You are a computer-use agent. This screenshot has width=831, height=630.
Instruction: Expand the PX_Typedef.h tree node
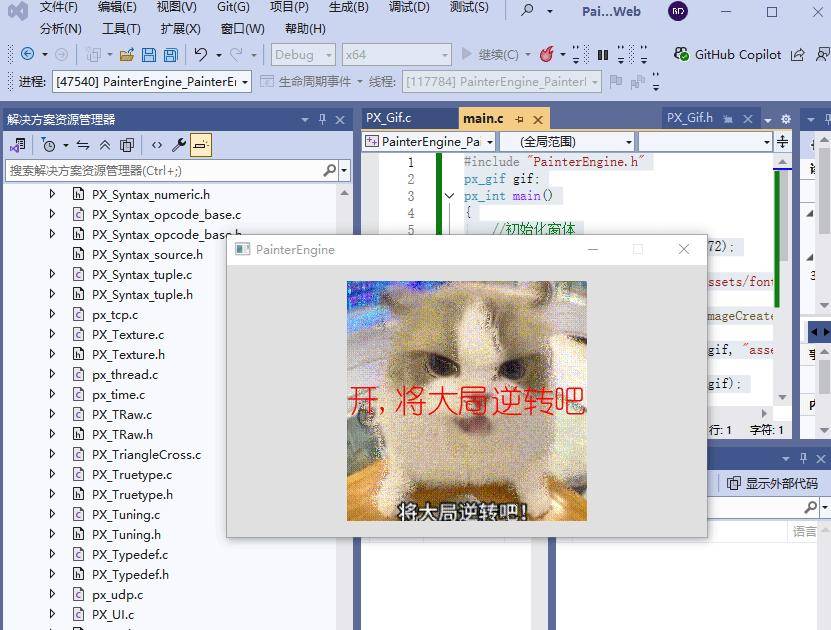[52, 574]
